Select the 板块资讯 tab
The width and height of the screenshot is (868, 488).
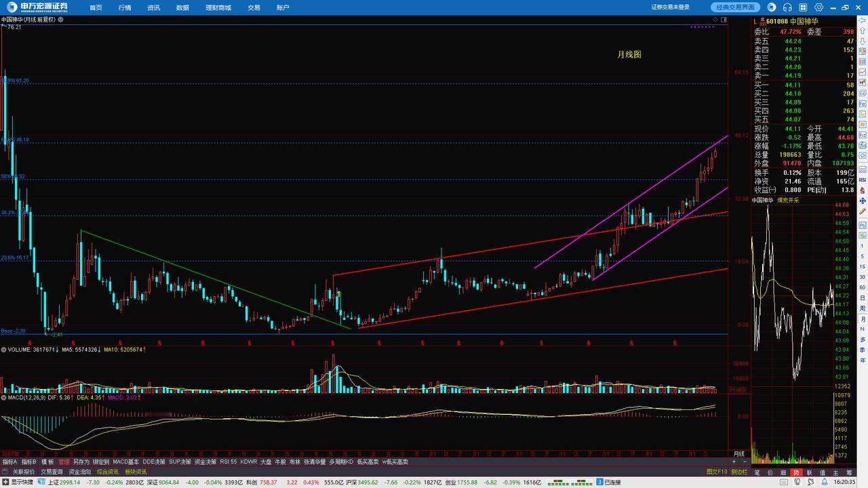tap(136, 472)
